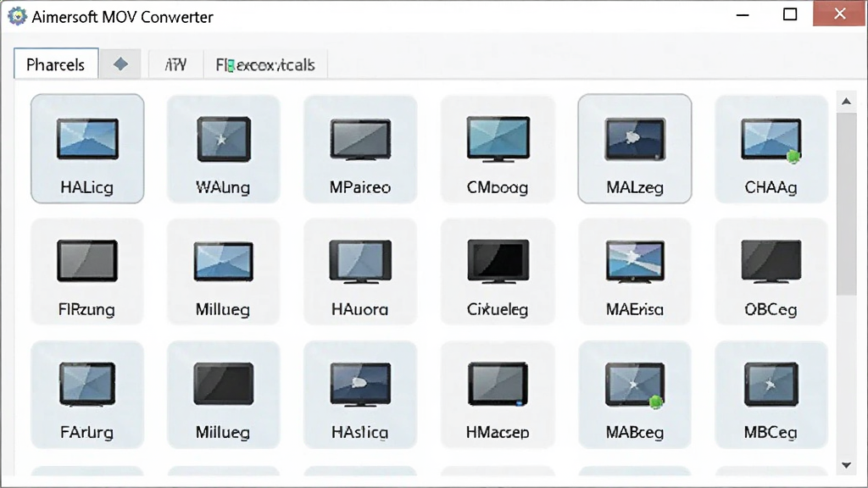868x488 pixels.
Task: Click the vertical scrollbar thumb
Action: [847, 203]
